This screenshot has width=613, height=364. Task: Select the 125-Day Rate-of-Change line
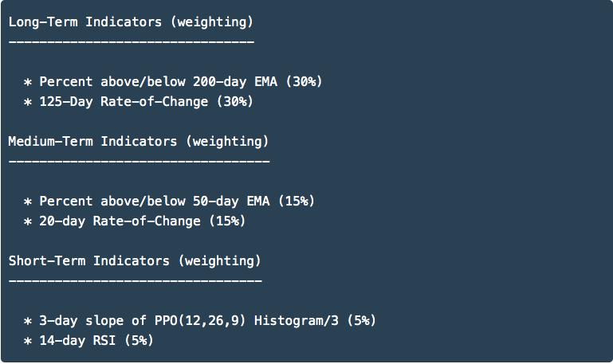pyautogui.click(x=139, y=102)
